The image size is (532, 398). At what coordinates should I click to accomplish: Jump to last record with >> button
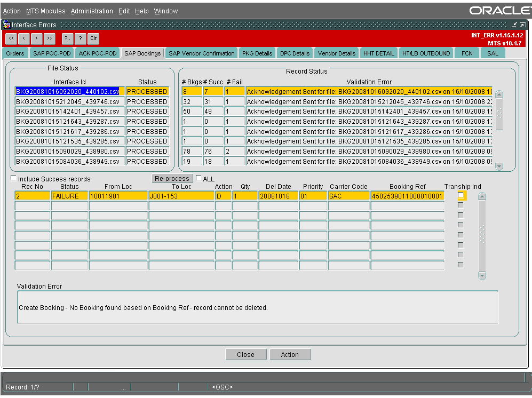coord(50,39)
